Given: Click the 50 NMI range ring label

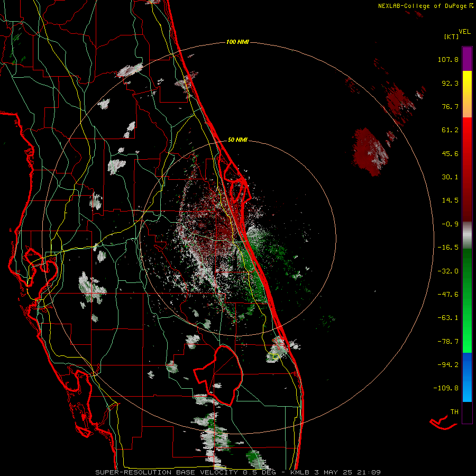Looking at the screenshot, I should click(237, 140).
